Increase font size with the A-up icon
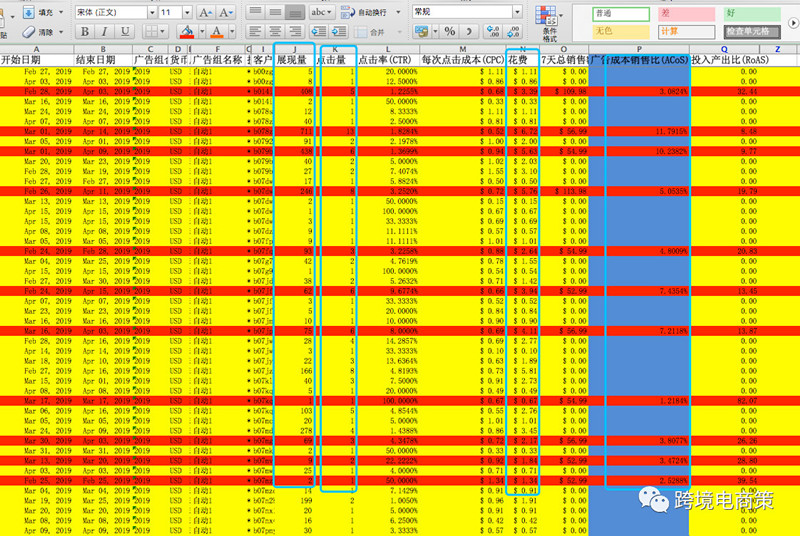The image size is (800, 536). coord(205,12)
